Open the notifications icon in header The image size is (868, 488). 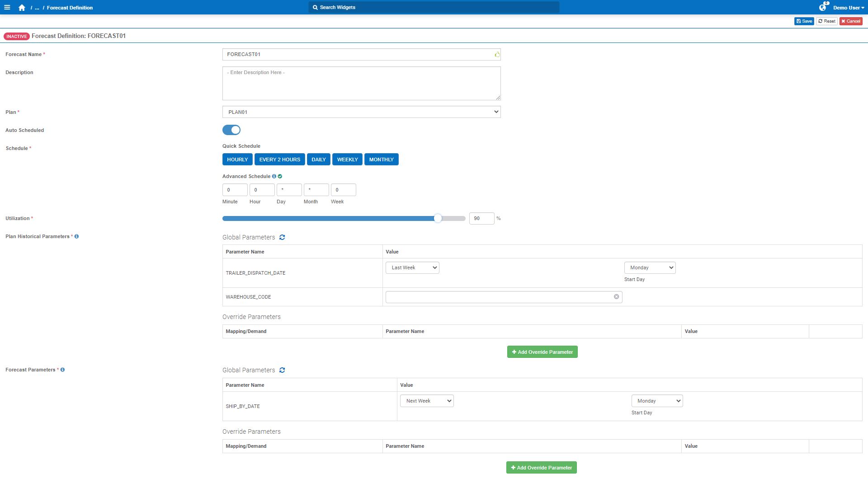[822, 8]
